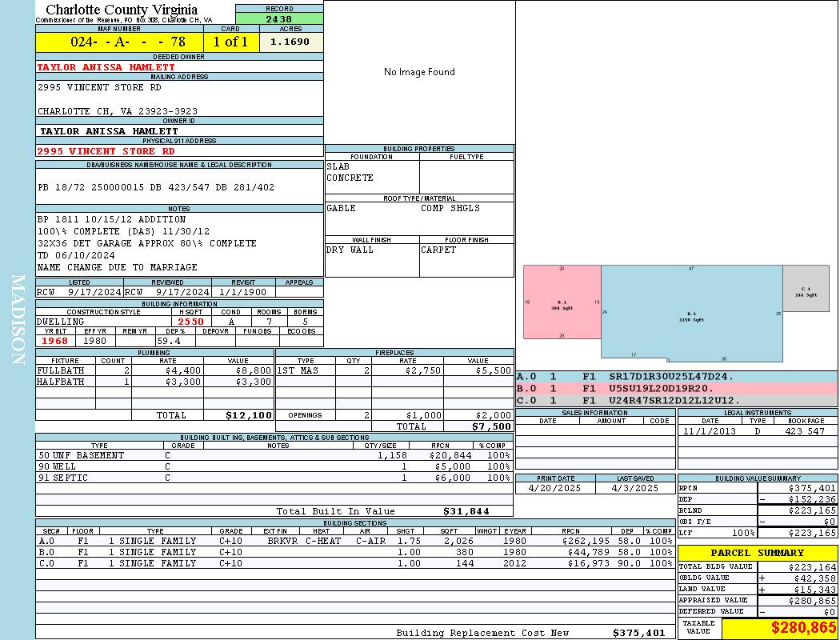Click print date 4/20/2025
Screen dimensions: 840x640
pyautogui.click(x=554, y=489)
